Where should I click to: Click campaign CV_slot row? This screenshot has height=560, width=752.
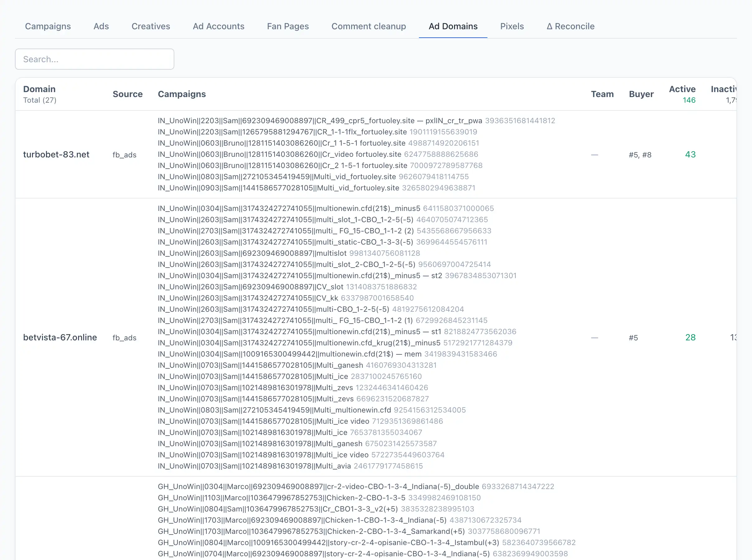pos(287,287)
